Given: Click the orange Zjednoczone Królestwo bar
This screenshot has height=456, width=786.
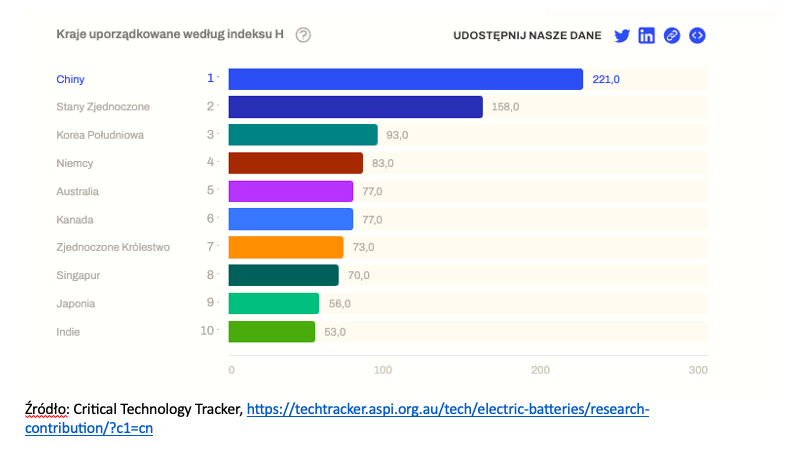Looking at the screenshot, I should click(286, 247).
